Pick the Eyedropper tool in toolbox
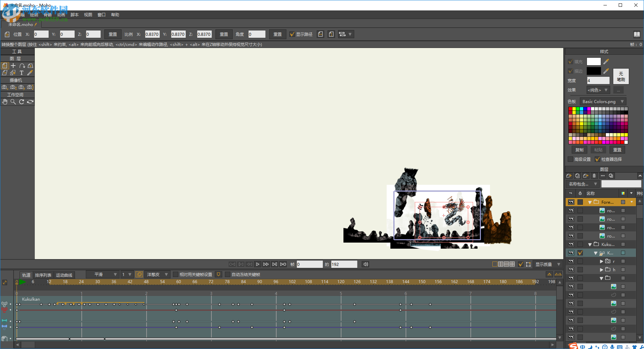 (x=30, y=73)
